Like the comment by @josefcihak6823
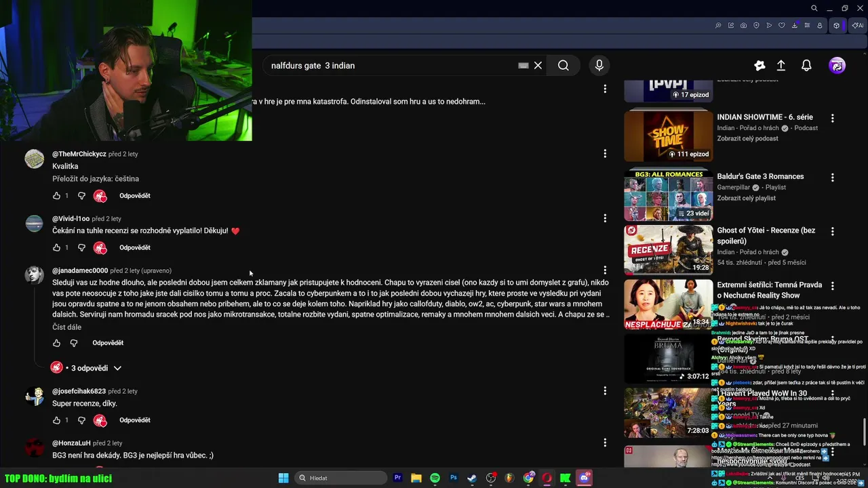Viewport: 868px width, 488px height. coord(57,420)
